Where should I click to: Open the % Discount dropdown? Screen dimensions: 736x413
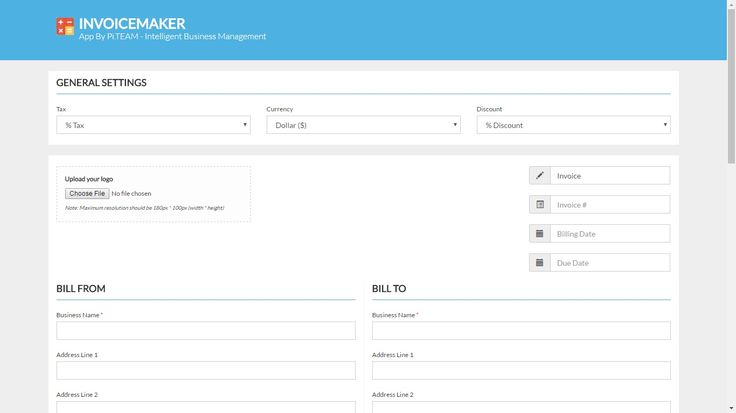(x=574, y=125)
